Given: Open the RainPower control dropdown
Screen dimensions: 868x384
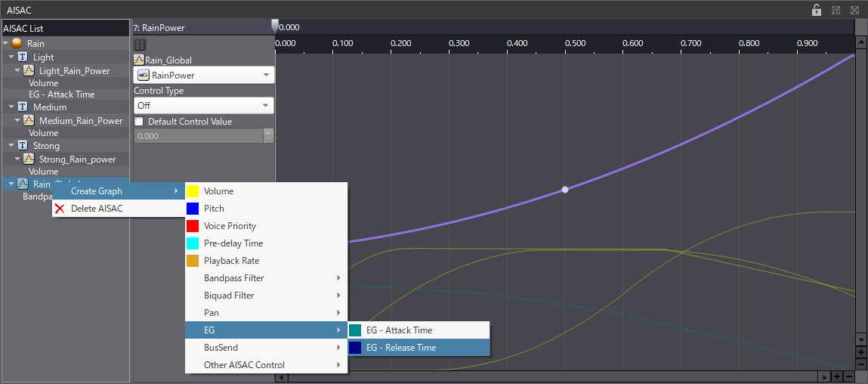Looking at the screenshot, I should 203,76.
